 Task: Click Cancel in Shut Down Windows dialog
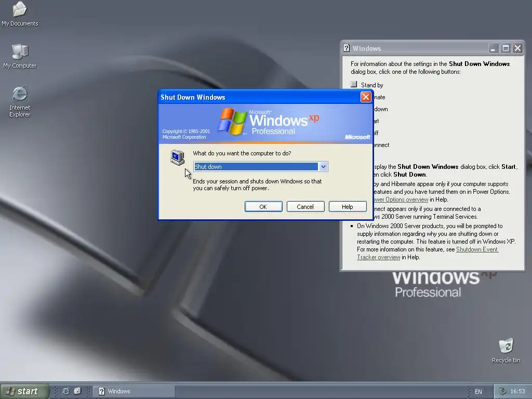coord(305,207)
